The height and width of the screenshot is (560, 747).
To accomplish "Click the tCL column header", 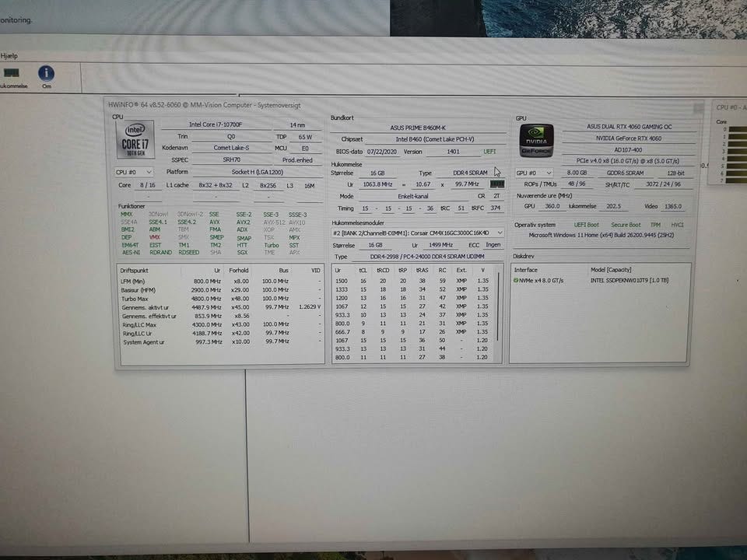I will pyautogui.click(x=363, y=271).
